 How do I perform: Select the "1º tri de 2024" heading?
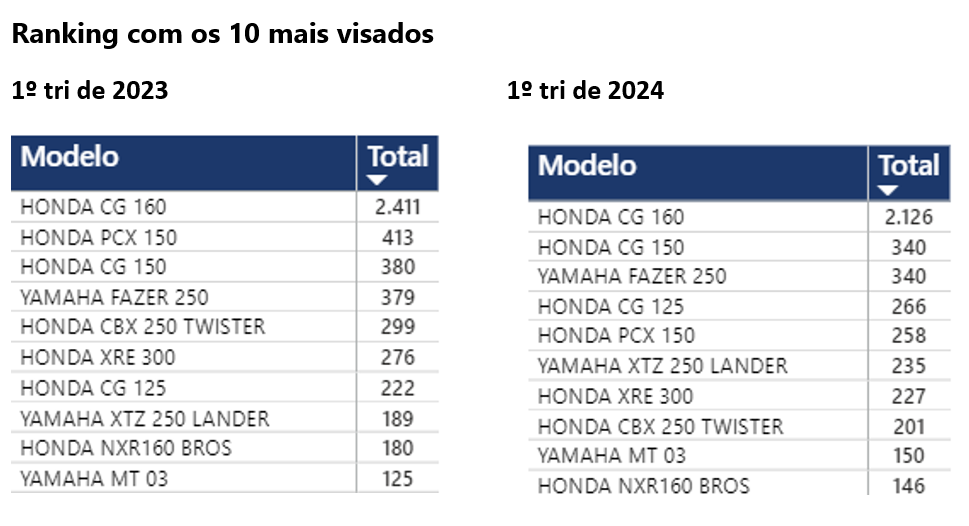pyautogui.click(x=585, y=91)
